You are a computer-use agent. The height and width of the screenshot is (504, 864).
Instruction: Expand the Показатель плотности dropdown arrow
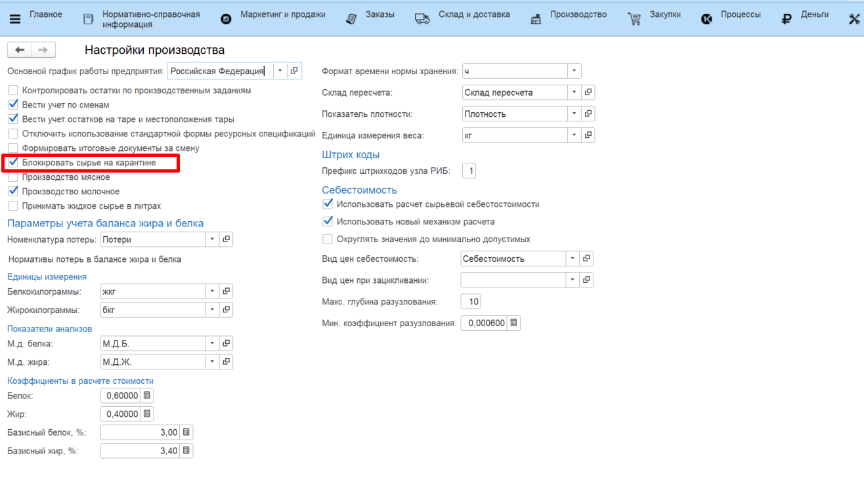click(x=574, y=114)
